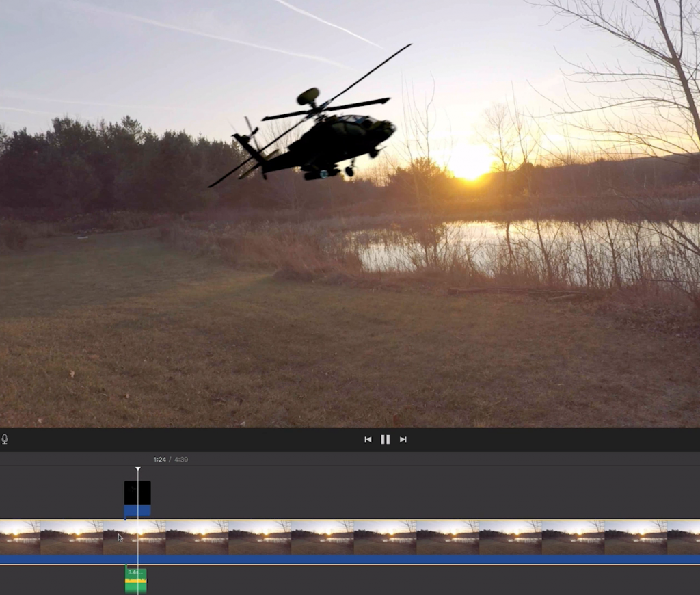700x595 pixels.
Task: Click the overlay clip's blue audio strip
Action: tap(137, 511)
